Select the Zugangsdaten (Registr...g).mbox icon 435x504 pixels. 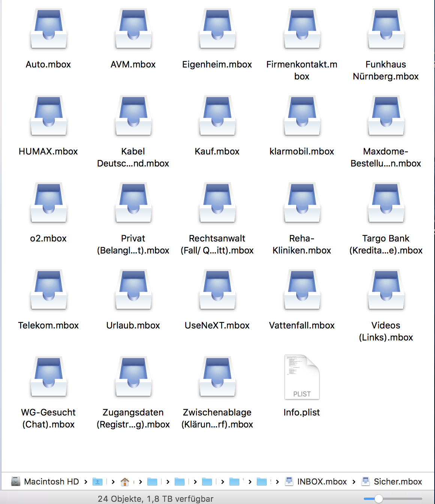point(133,377)
